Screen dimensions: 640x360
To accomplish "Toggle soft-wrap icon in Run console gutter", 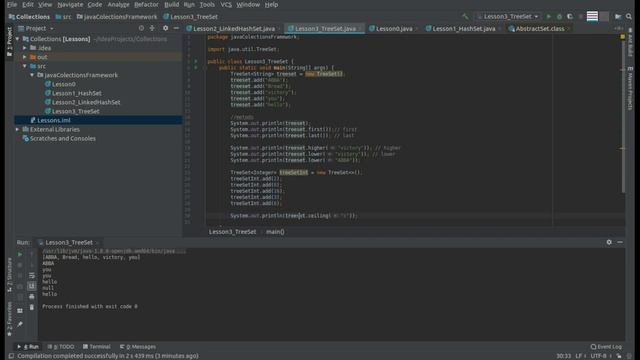I will pos(31,276).
